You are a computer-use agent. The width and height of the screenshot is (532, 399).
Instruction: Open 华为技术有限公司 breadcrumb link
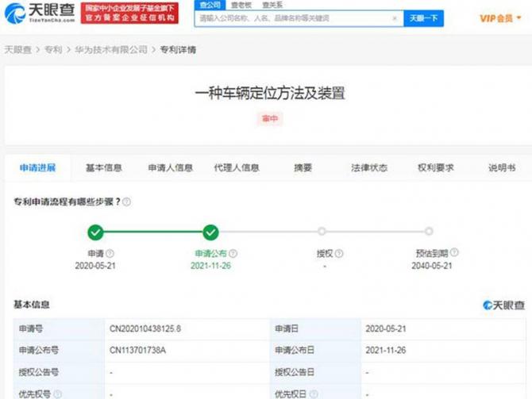coord(110,50)
